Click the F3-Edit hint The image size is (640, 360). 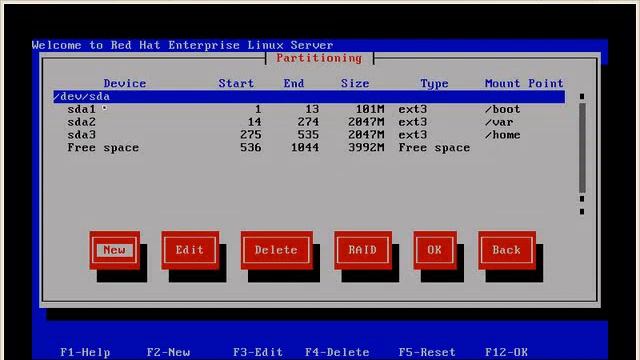(x=258, y=352)
